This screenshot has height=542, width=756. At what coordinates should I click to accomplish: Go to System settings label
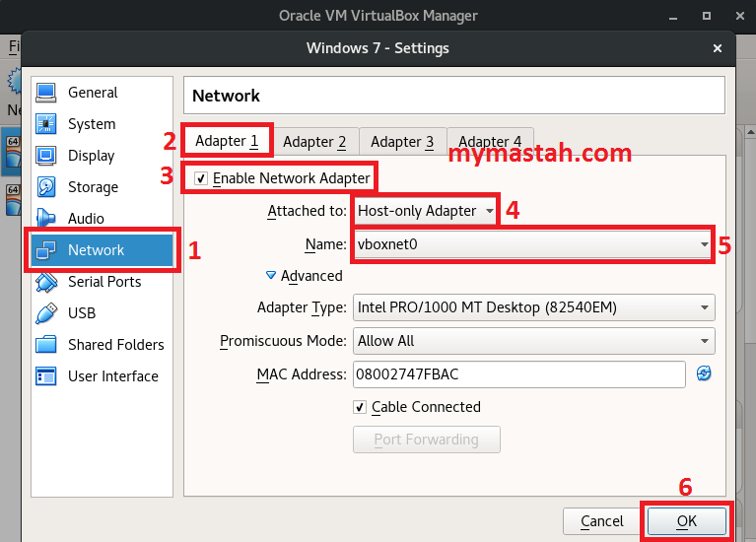pos(92,124)
